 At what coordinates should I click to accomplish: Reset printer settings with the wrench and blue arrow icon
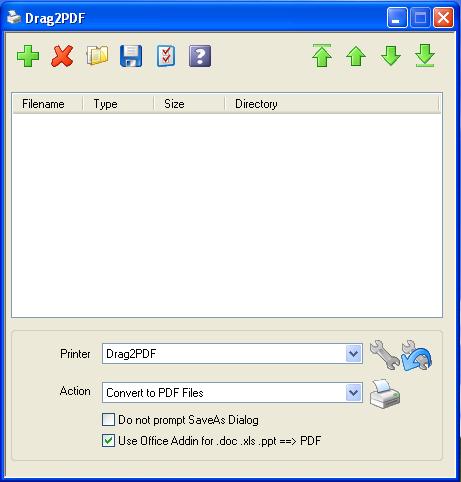(x=416, y=355)
